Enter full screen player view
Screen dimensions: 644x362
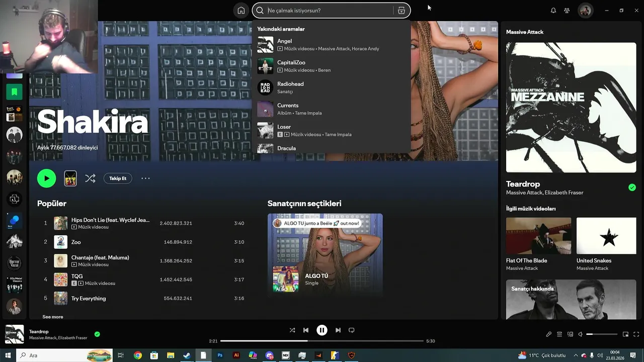(636, 334)
